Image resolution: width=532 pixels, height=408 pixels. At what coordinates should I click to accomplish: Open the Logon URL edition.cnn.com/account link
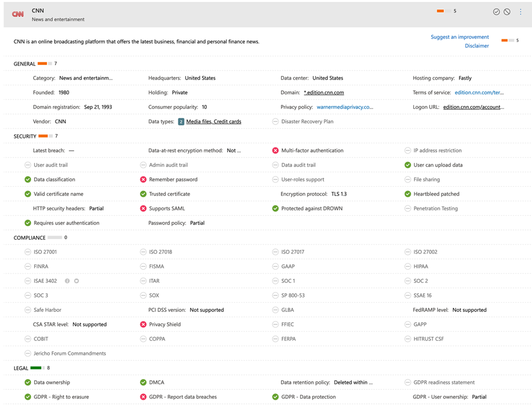click(x=474, y=107)
